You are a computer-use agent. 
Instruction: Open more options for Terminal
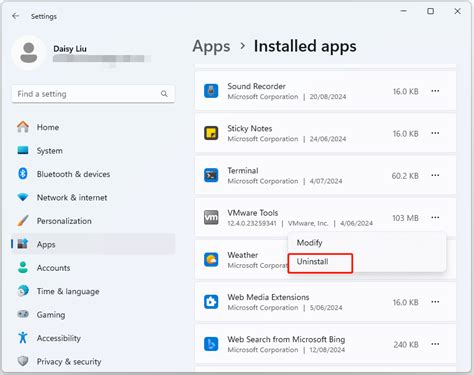(435, 175)
